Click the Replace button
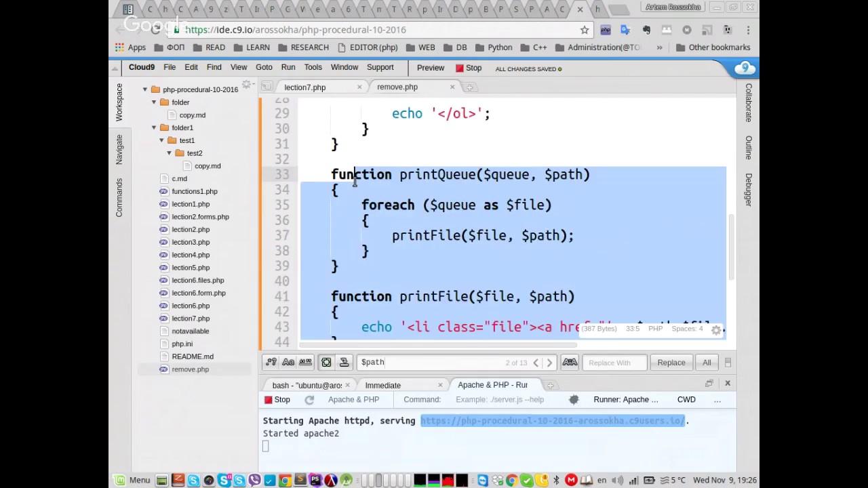 click(671, 363)
